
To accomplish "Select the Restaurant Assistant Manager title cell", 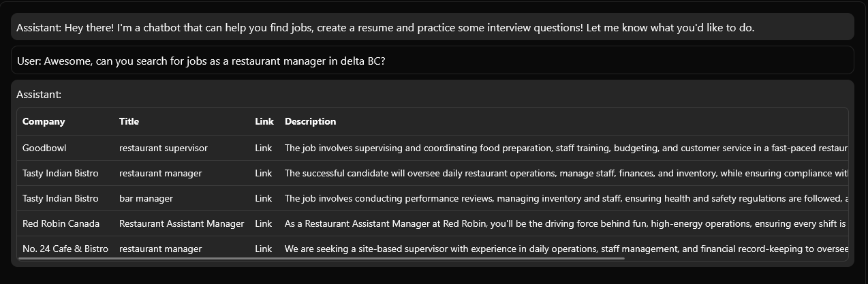I will click(x=181, y=223).
